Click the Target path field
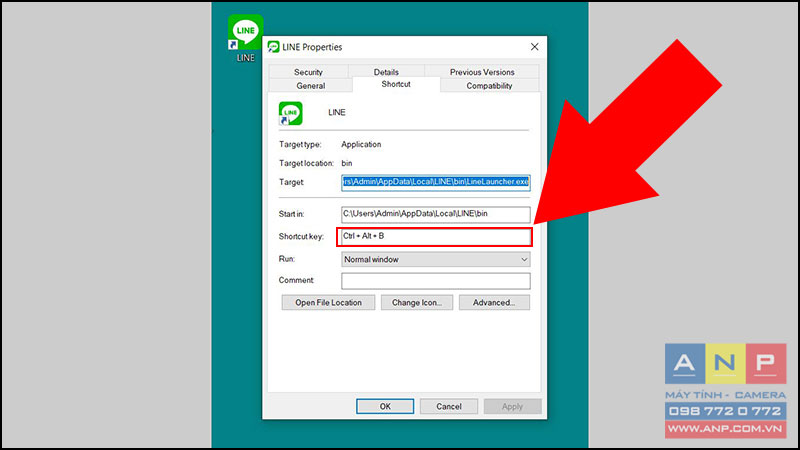The image size is (800, 450). click(x=436, y=182)
